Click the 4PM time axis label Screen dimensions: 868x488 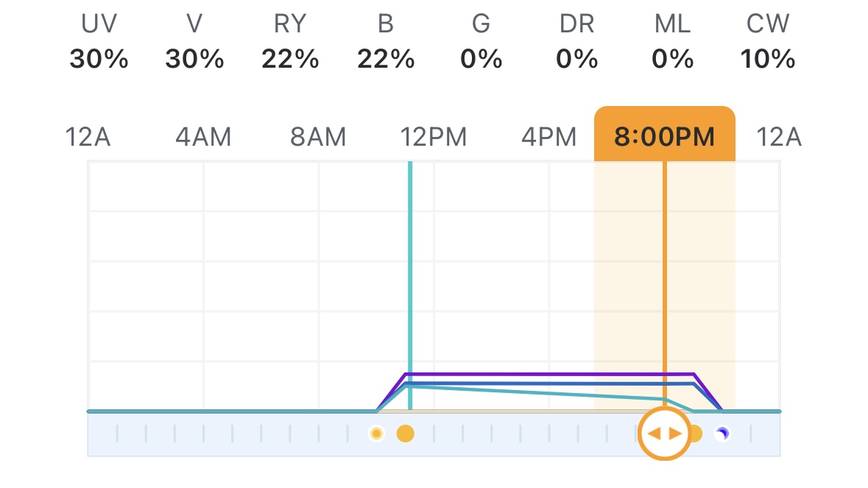click(x=548, y=137)
